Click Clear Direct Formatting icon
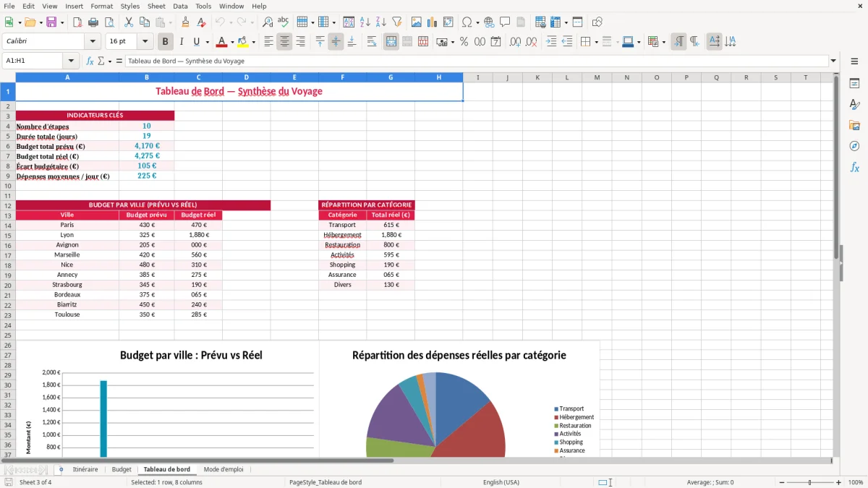868x488 pixels. click(x=202, y=22)
